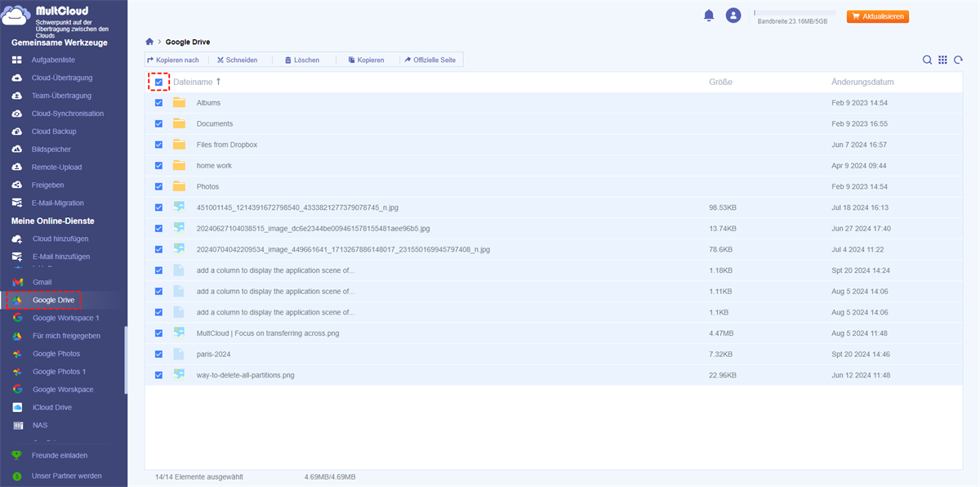Open the user account avatar
The height and width of the screenshot is (487, 980).
point(733,16)
